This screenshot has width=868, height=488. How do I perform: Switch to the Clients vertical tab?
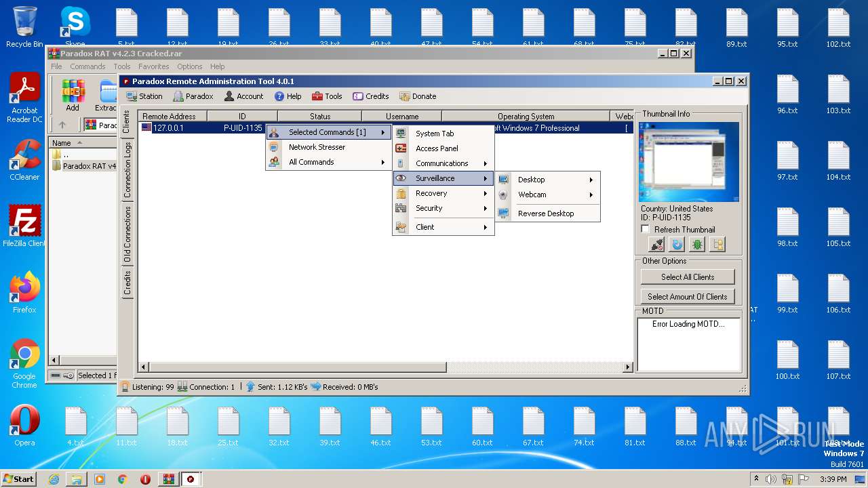pos(127,122)
